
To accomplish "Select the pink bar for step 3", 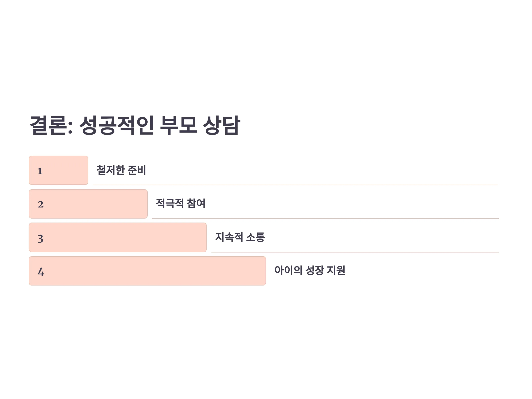I will [118, 237].
